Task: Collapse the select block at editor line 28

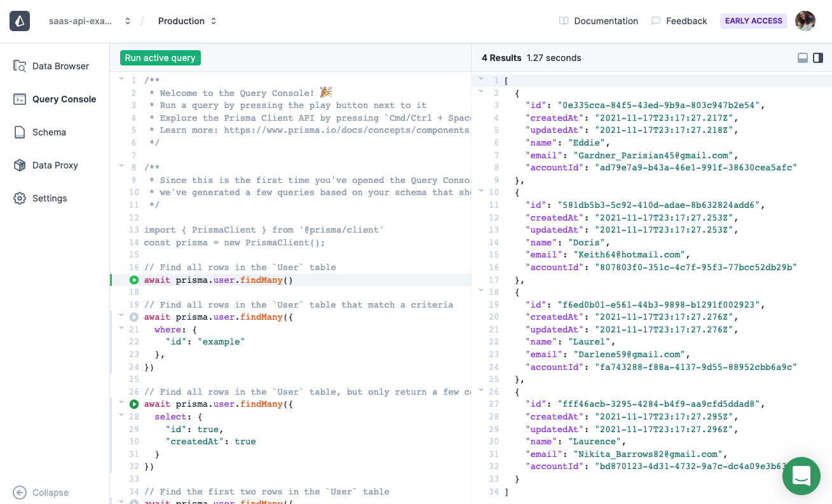Action: tap(121, 415)
